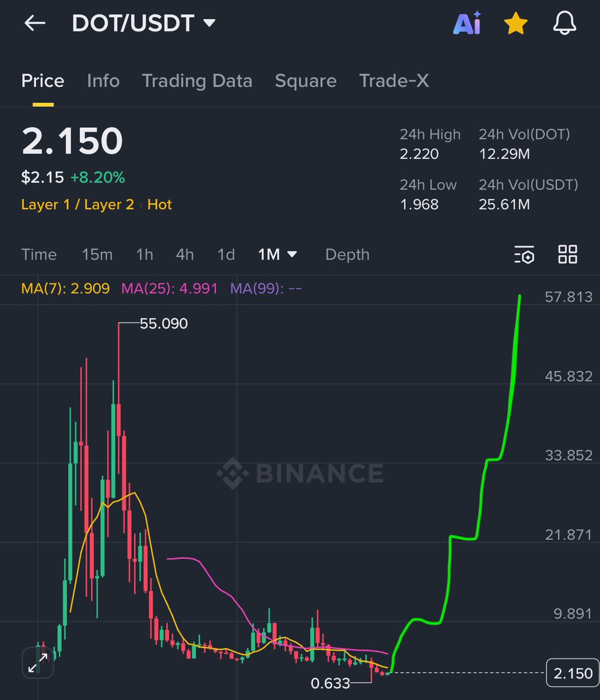Open the Layer 1 / Layer 2 tag
Image resolution: width=600 pixels, height=700 pixels.
pyautogui.click(x=78, y=205)
